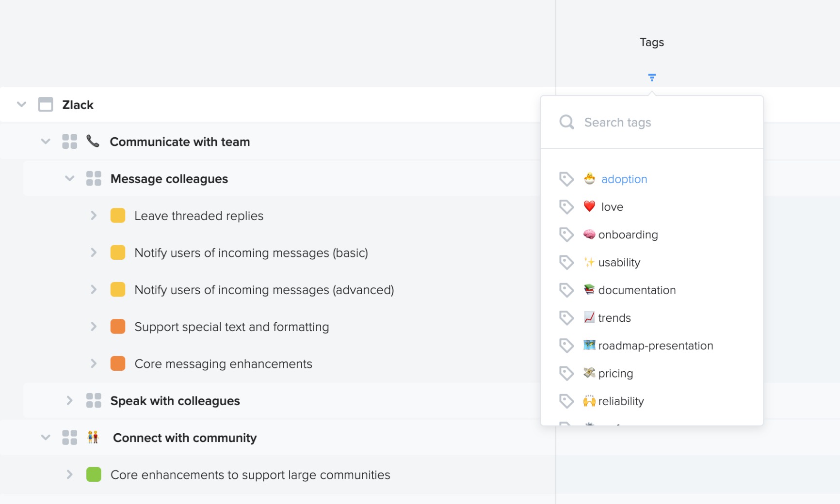Expand Leave threaded replies
This screenshot has width=840, height=504.
(93, 215)
